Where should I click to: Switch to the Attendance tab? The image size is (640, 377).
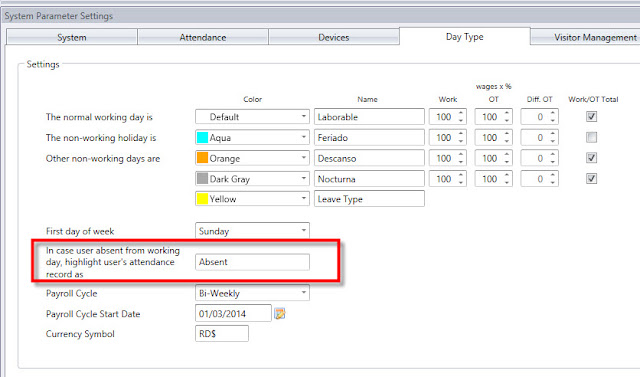(x=203, y=37)
